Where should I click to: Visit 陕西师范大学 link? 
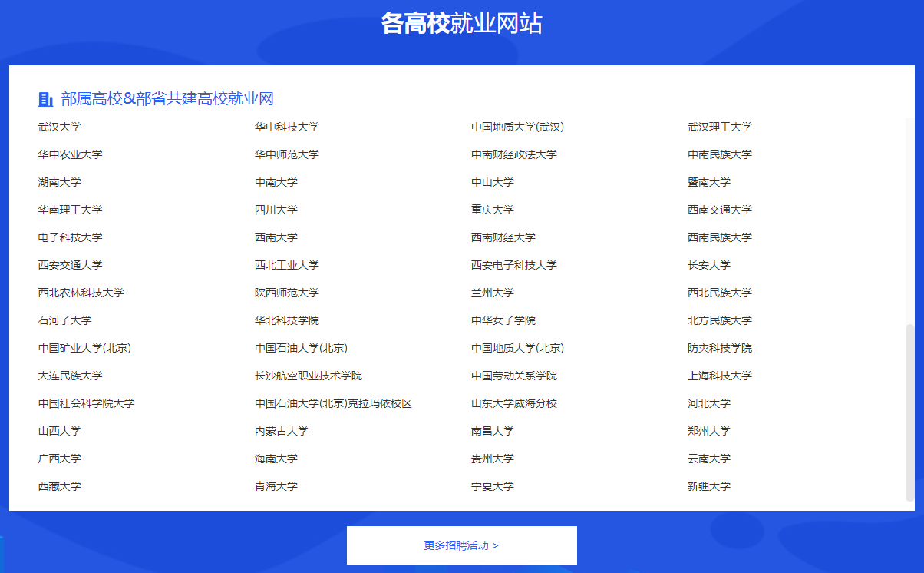[x=287, y=293]
